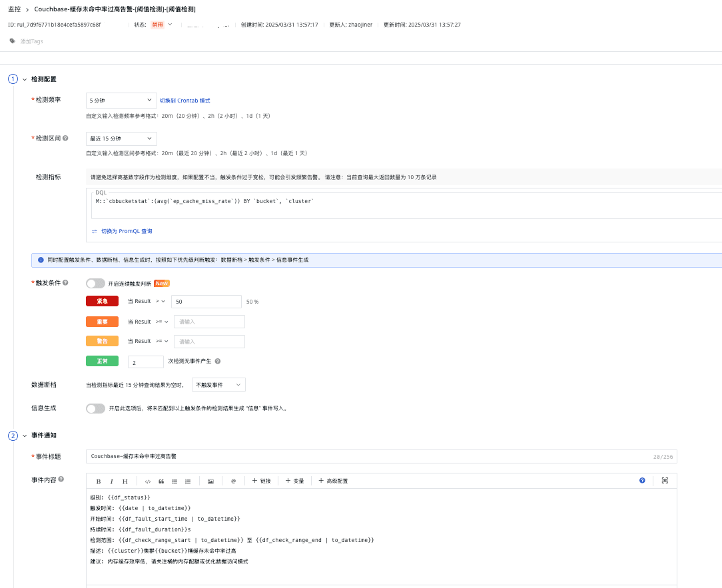This screenshot has height=588, width=722.
Task: Click step 2 circle for 事件通知
Action: (x=13, y=436)
